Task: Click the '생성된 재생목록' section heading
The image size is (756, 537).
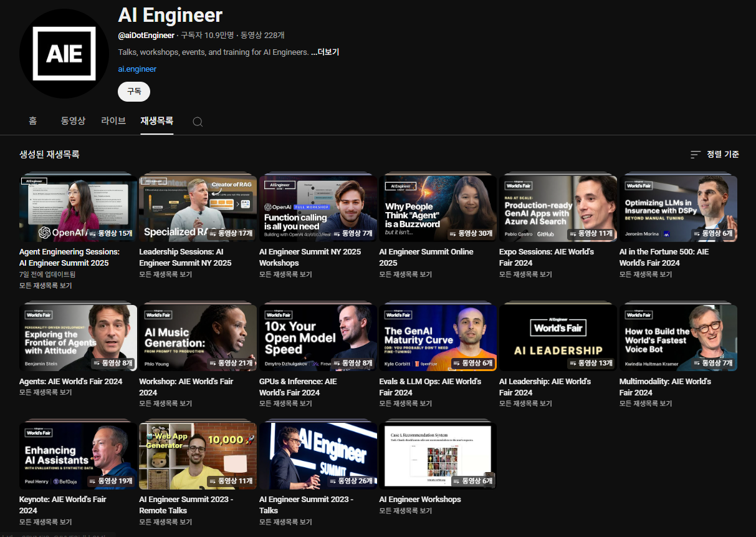Action: point(49,155)
